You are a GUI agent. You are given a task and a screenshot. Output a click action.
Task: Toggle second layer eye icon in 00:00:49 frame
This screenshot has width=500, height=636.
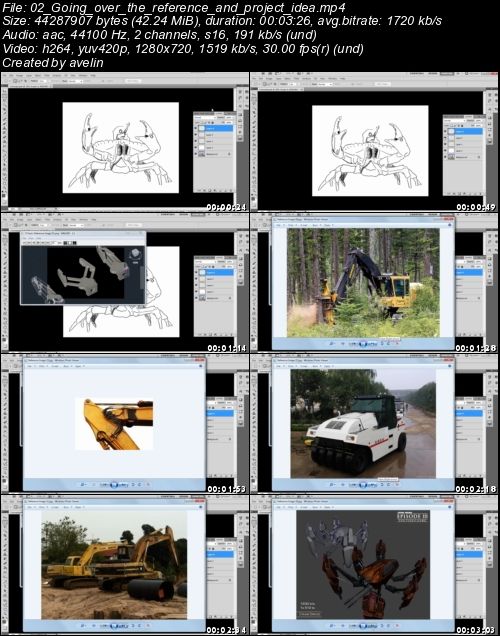[446, 138]
